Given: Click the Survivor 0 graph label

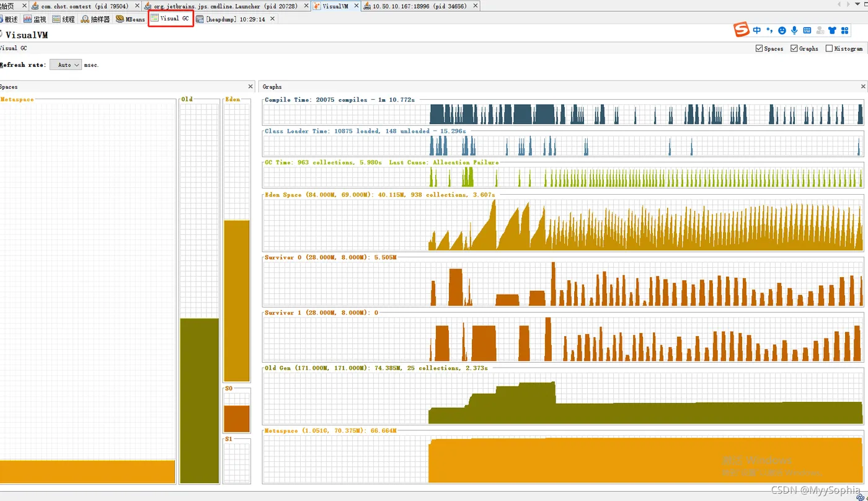Looking at the screenshot, I should [330, 257].
